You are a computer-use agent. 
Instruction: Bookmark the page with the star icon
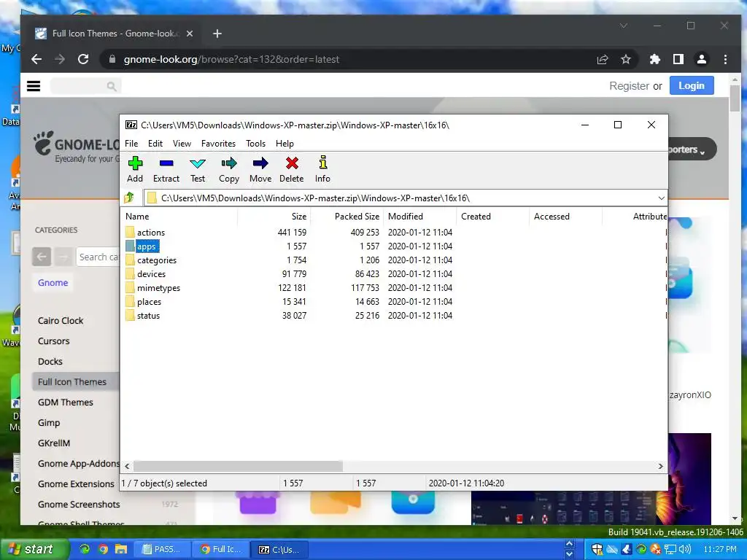625,59
